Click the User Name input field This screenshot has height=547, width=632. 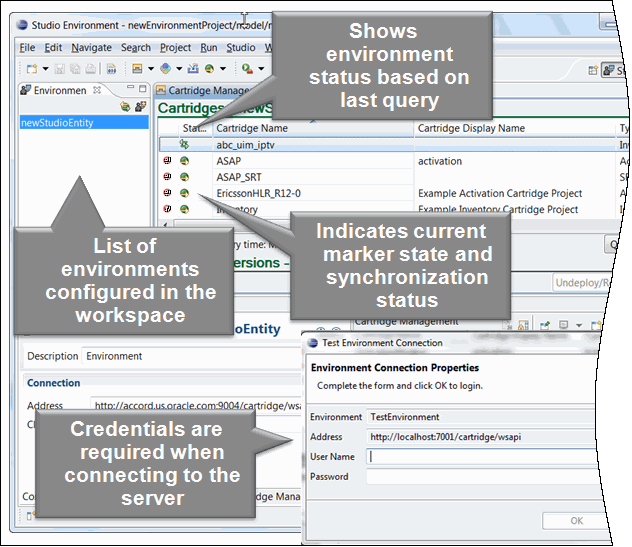click(482, 456)
